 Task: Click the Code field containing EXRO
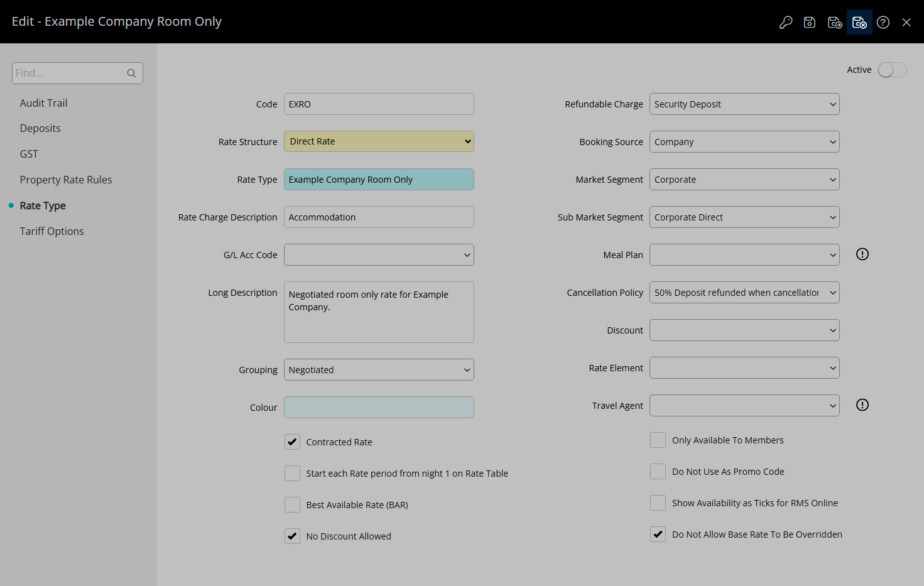(x=379, y=104)
